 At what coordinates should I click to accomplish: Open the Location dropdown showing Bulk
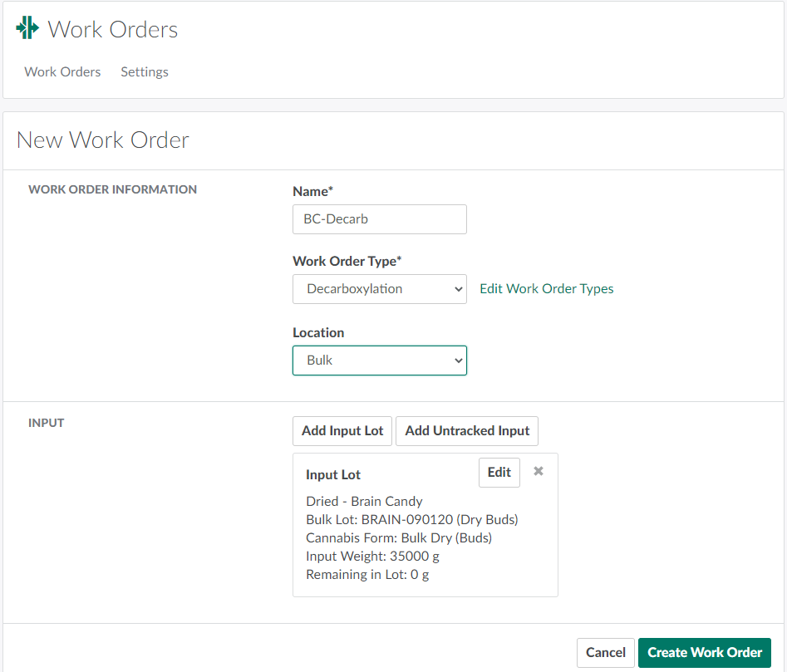pyautogui.click(x=379, y=361)
